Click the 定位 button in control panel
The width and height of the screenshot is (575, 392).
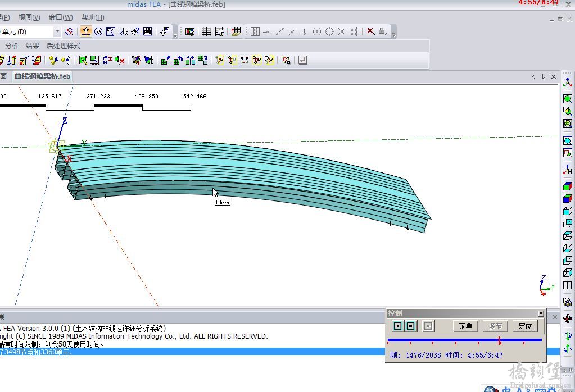[525, 326]
